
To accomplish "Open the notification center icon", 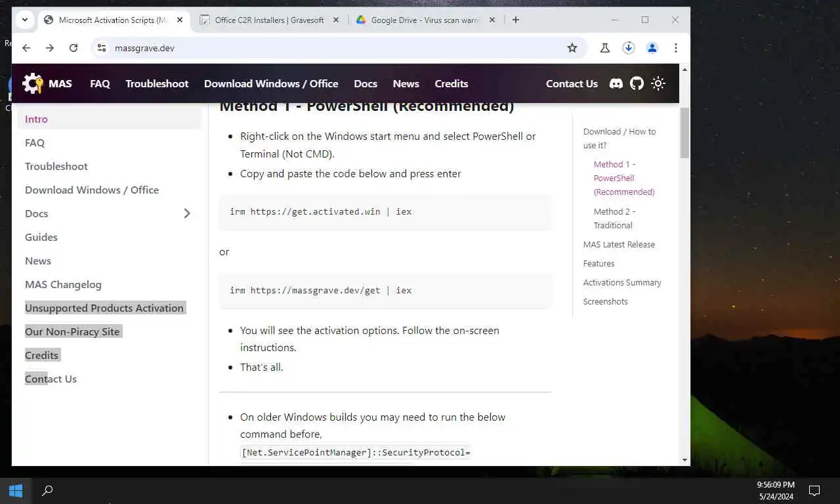I will tap(814, 490).
